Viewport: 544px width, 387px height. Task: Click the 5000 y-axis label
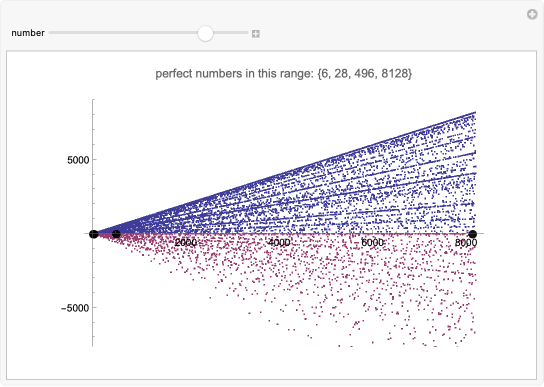pos(78,160)
